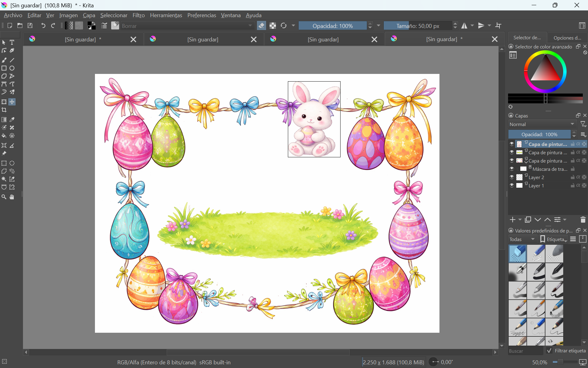This screenshot has width=588, height=368.
Task: Select the Color Sampler eyedropper tool
Action: click(12, 120)
